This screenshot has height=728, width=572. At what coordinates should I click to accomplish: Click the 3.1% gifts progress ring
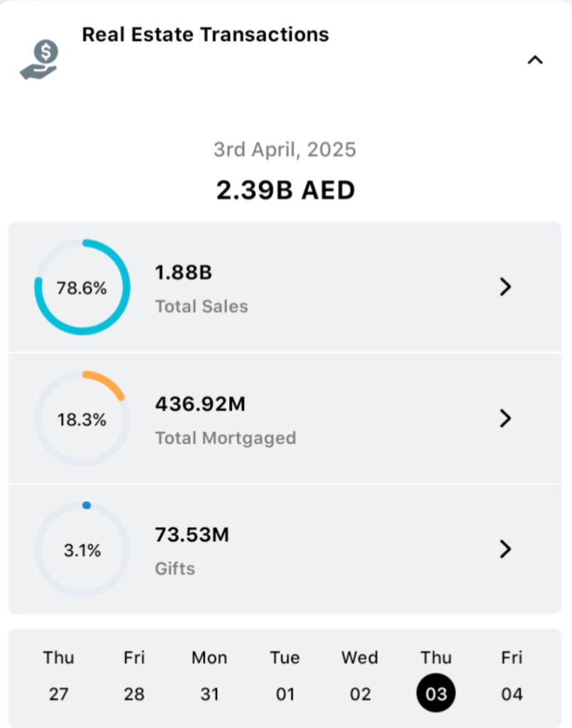click(x=82, y=549)
